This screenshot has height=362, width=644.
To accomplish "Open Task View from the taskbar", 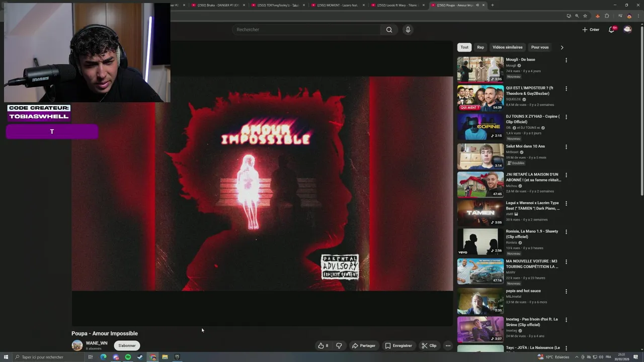I will click(x=91, y=357).
